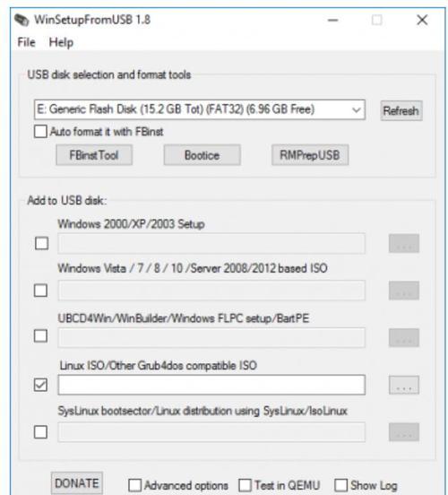Open the Help menu
This screenshot has width=448, height=495.
point(61,43)
